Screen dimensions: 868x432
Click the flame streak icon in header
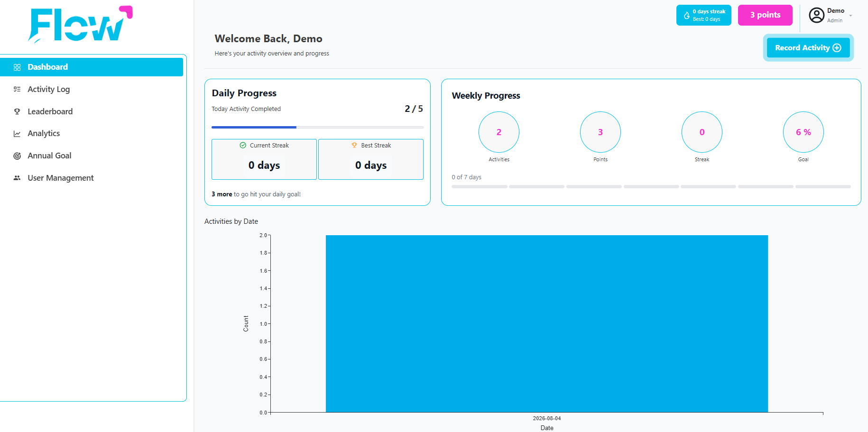[686, 16]
